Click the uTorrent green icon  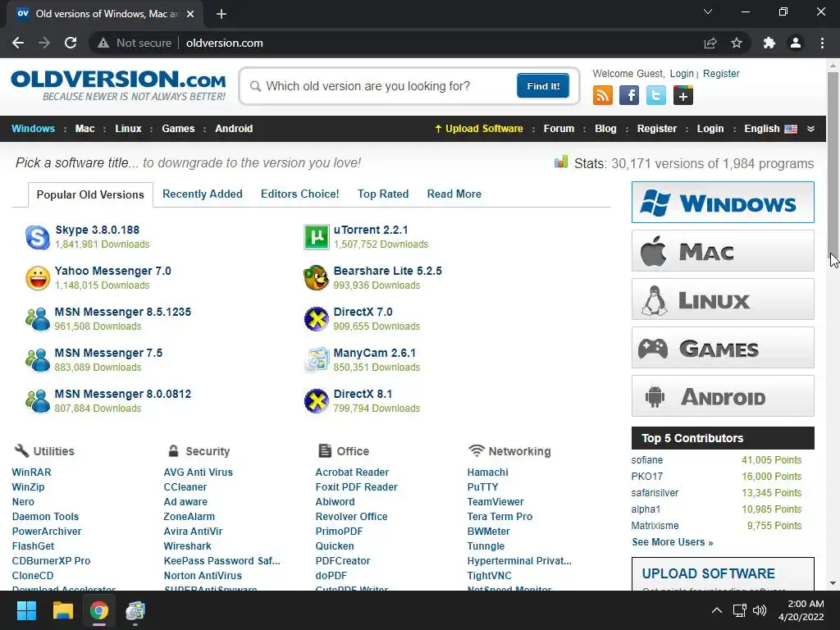pos(317,237)
